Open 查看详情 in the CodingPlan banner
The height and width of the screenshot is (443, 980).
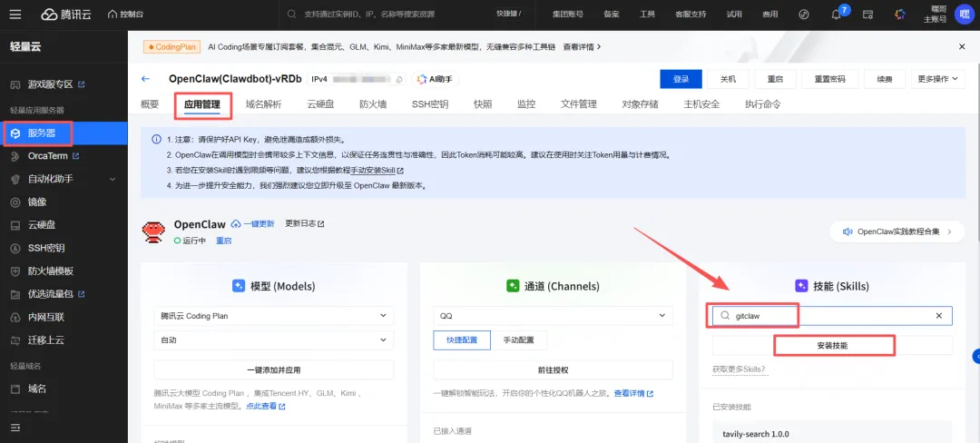click(582, 47)
